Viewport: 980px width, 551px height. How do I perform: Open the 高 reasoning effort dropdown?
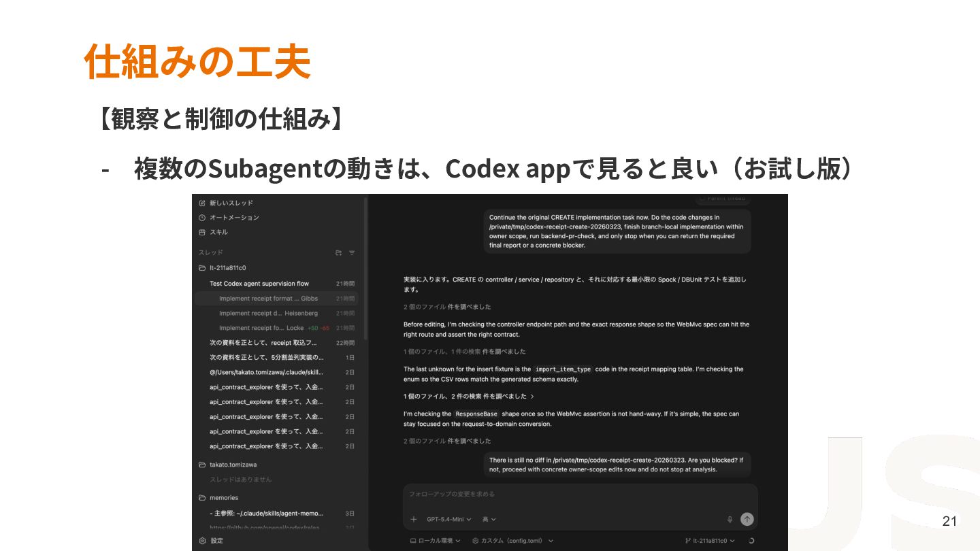point(489,520)
